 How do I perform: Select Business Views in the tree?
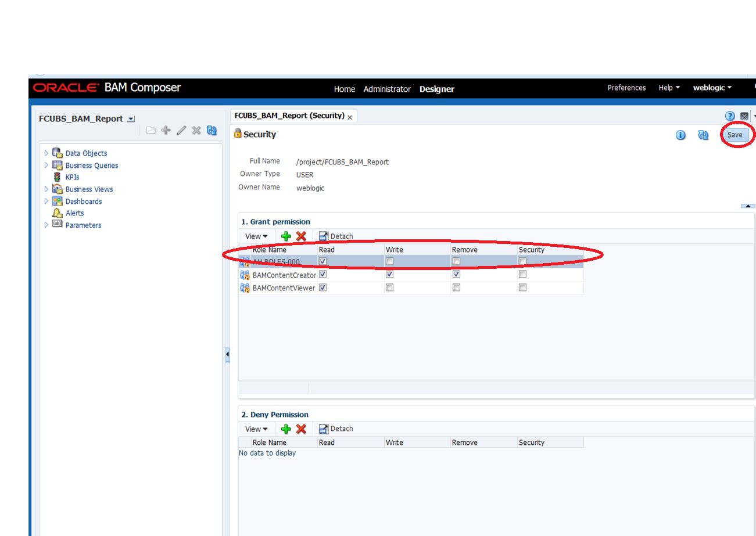89,189
